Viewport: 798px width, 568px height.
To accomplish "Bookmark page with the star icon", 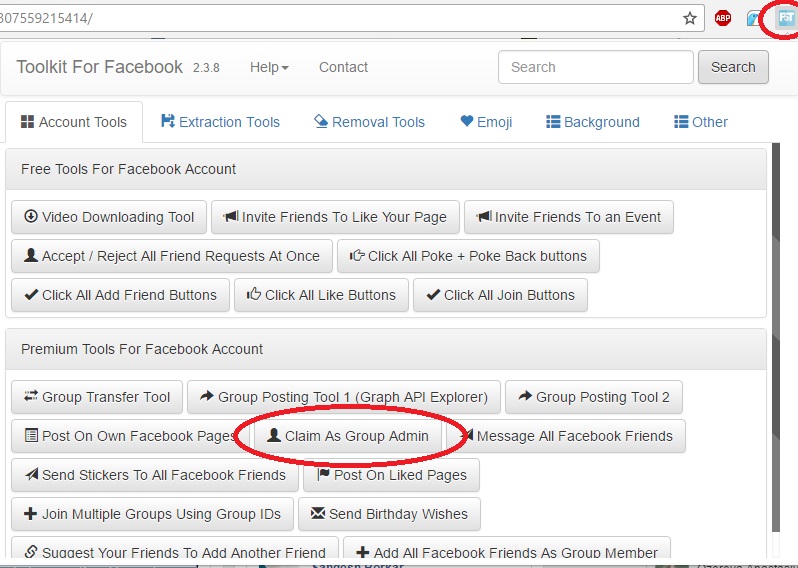I will [690, 19].
